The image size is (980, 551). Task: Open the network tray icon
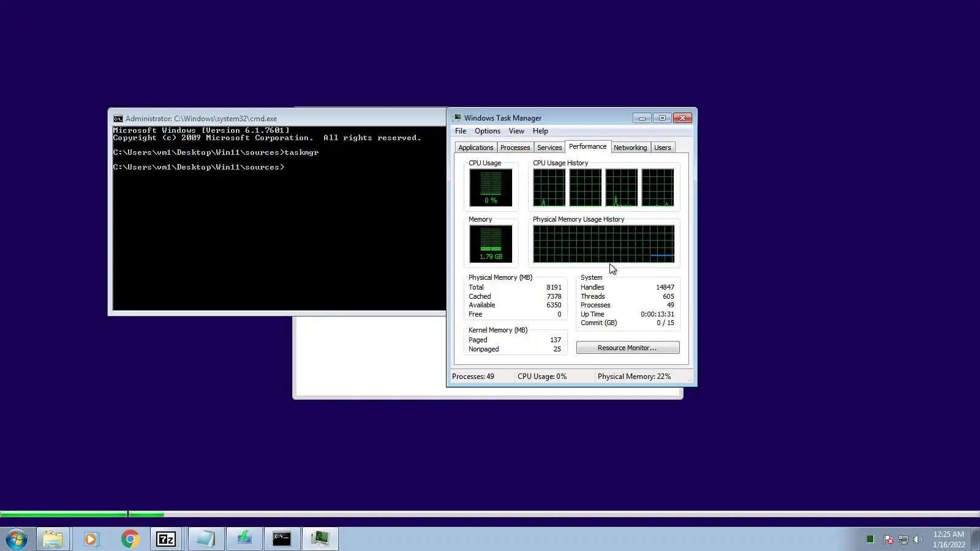pyautogui.click(x=903, y=539)
